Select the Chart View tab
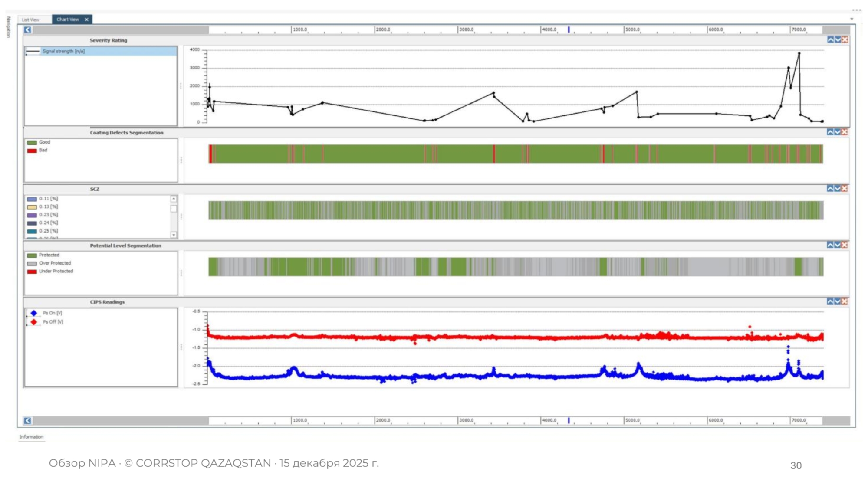The image size is (868, 488). click(68, 20)
